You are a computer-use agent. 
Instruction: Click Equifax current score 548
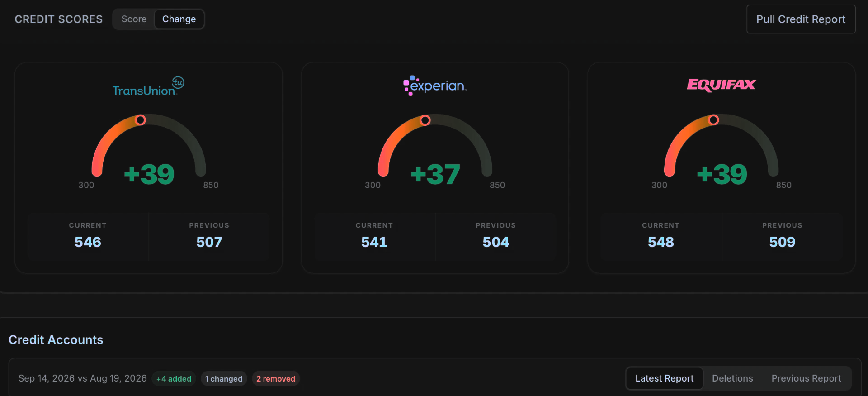(661, 242)
